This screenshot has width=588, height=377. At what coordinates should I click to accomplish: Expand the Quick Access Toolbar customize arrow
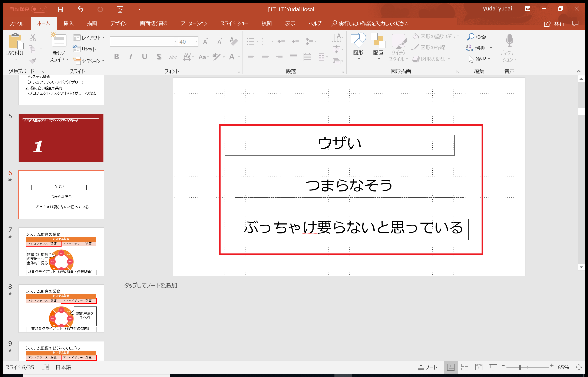click(139, 9)
